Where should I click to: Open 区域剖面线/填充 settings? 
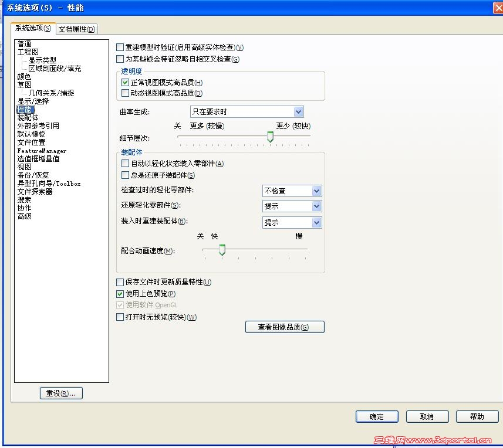(55, 68)
